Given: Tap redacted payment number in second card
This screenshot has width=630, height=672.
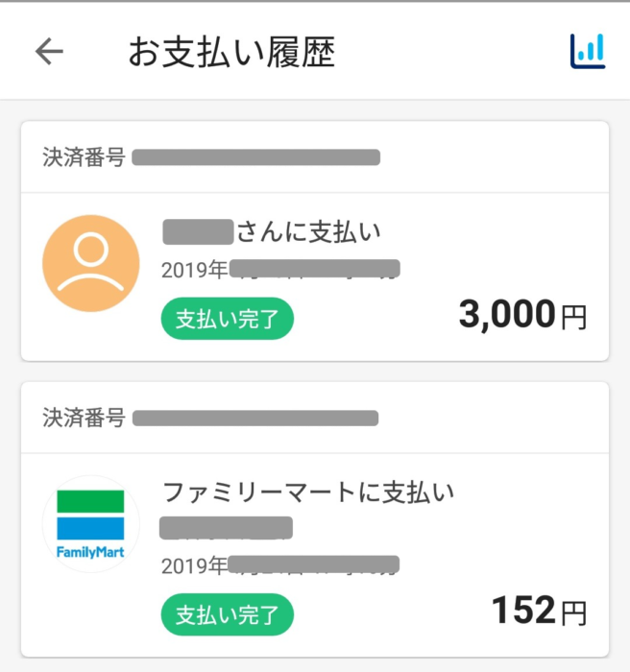Looking at the screenshot, I should 255,418.
